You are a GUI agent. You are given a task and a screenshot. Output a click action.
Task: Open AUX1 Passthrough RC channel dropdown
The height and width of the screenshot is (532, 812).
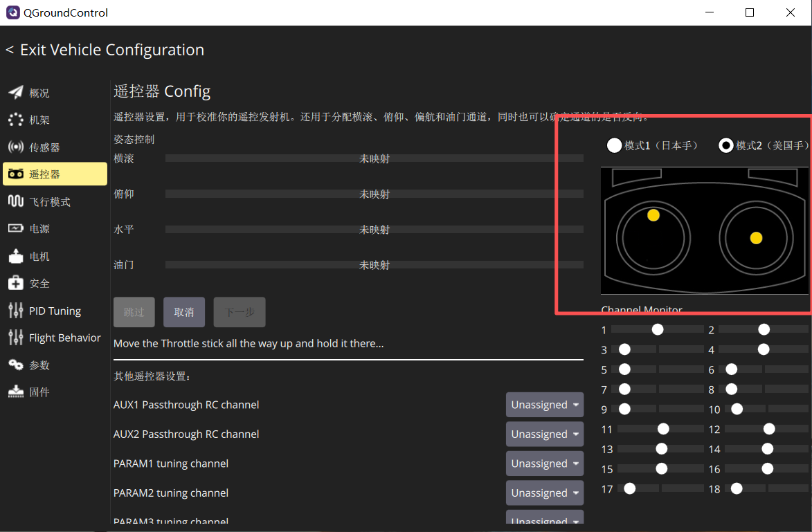tap(545, 405)
